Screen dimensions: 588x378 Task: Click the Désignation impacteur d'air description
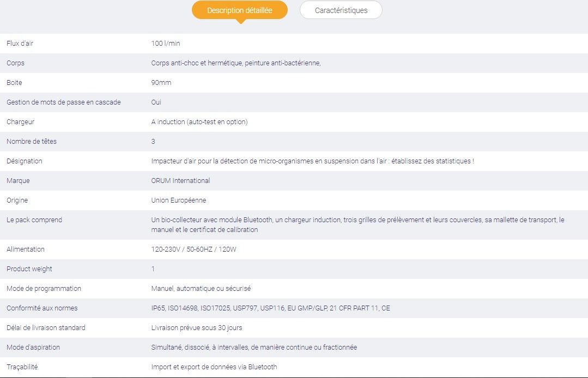(312, 161)
